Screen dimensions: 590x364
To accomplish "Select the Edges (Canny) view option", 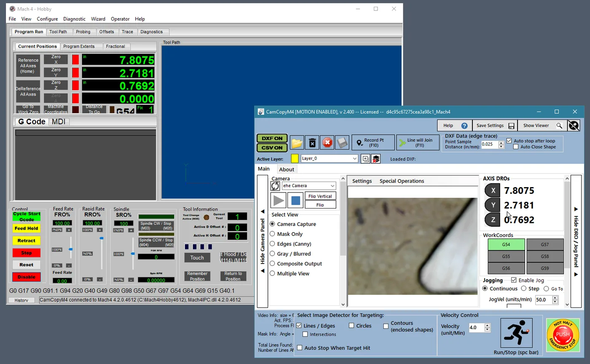I will point(272,244).
